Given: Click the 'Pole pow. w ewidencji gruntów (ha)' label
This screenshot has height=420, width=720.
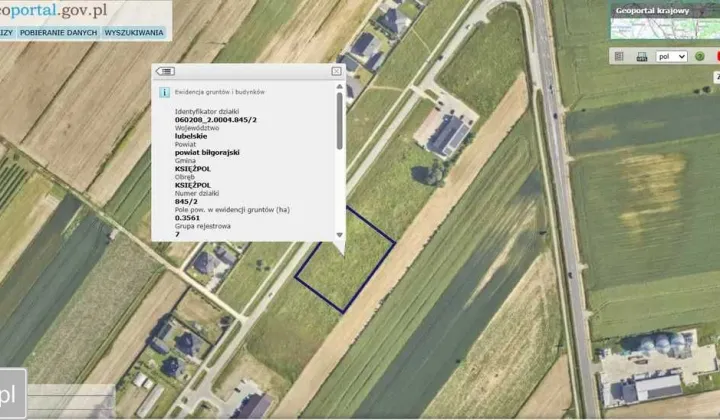Looking at the screenshot, I should (x=232, y=210).
